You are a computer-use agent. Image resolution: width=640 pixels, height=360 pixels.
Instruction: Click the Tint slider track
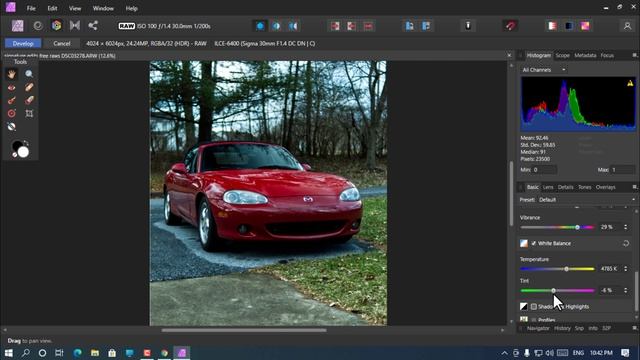pyautogui.click(x=557, y=290)
